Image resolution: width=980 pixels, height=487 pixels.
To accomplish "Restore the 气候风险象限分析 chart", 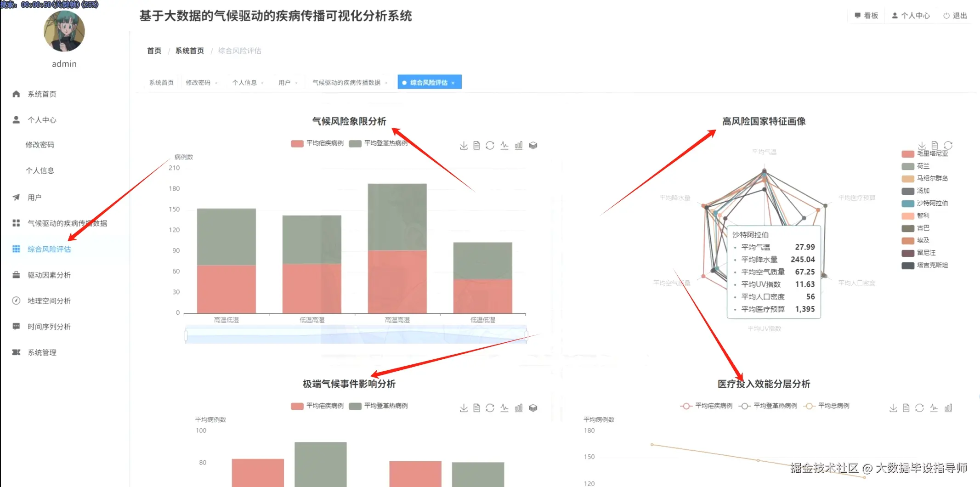I will (x=490, y=146).
